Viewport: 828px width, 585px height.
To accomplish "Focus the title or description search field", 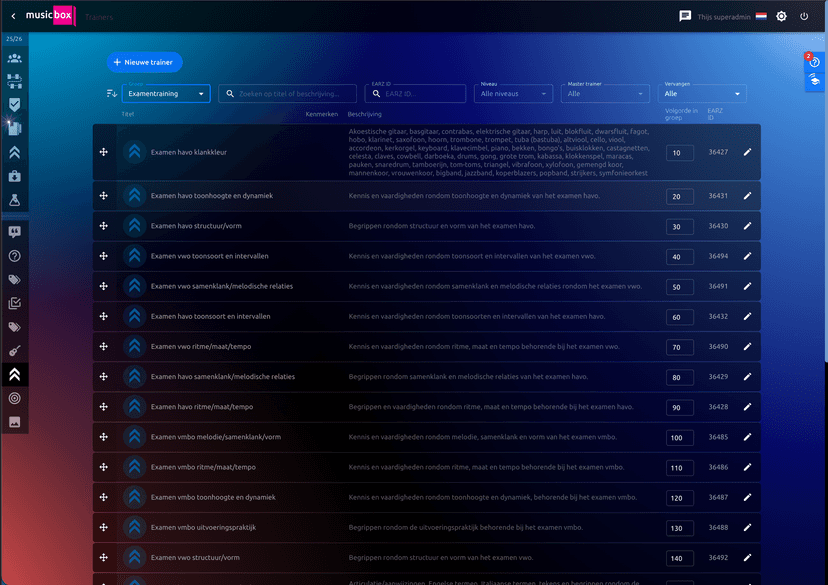I will click(x=287, y=93).
